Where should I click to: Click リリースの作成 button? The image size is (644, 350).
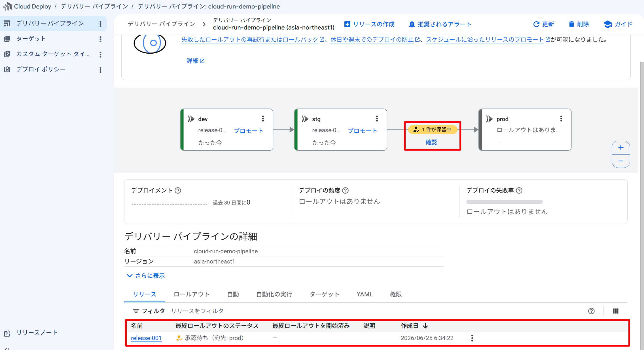(369, 24)
